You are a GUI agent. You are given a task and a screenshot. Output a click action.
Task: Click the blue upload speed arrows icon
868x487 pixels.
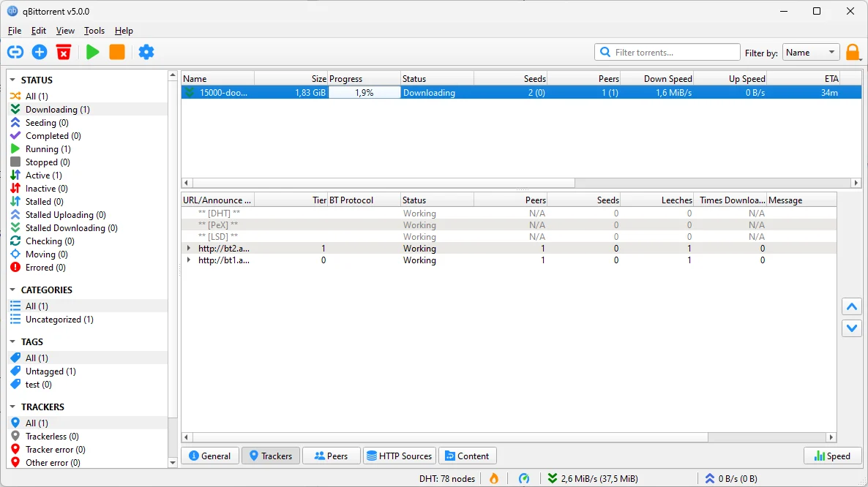pyautogui.click(x=710, y=478)
